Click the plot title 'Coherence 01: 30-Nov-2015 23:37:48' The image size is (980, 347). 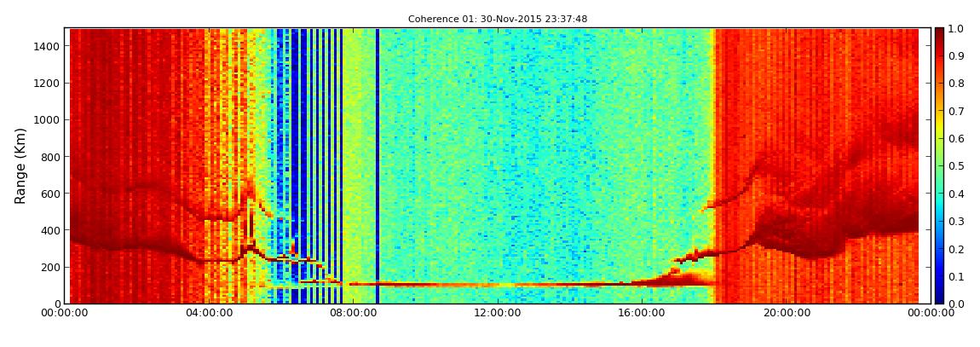point(498,20)
